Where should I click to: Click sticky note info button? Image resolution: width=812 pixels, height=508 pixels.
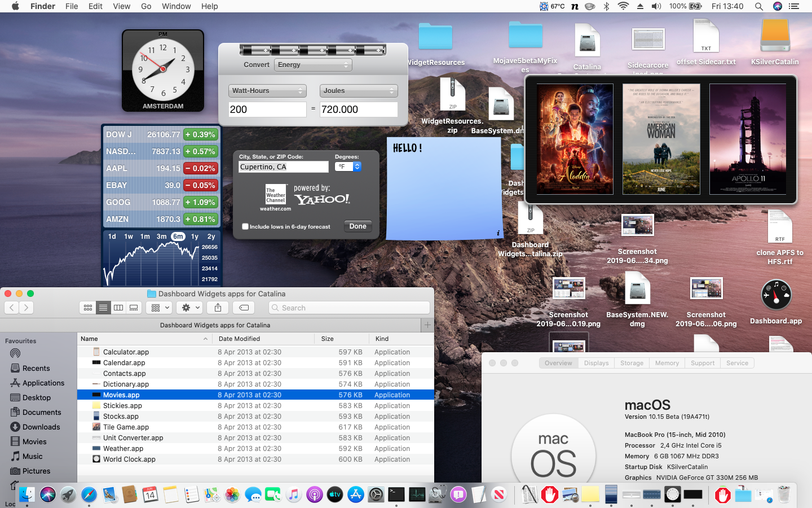pyautogui.click(x=498, y=233)
